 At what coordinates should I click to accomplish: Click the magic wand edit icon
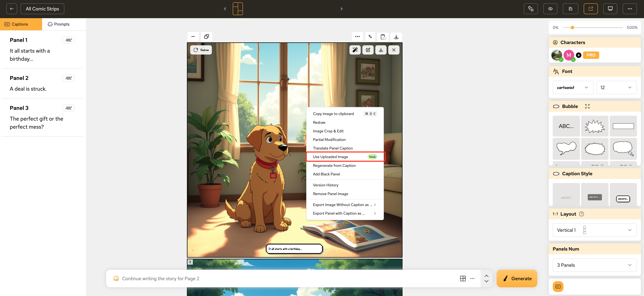[355, 50]
